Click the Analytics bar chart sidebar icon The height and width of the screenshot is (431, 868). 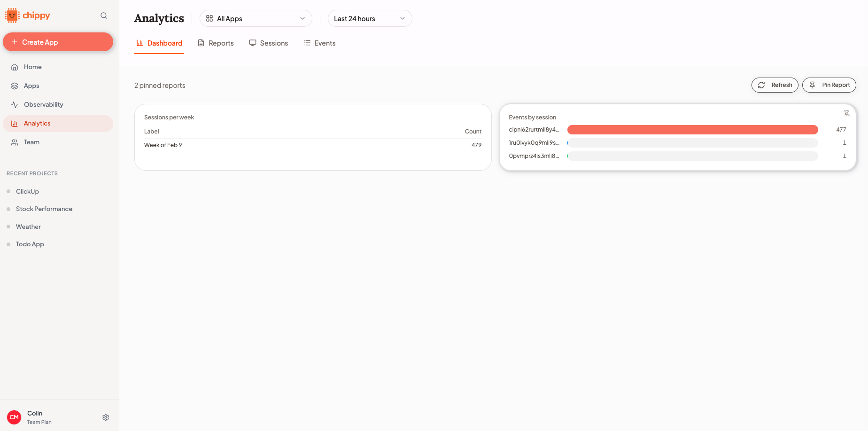[x=15, y=123]
